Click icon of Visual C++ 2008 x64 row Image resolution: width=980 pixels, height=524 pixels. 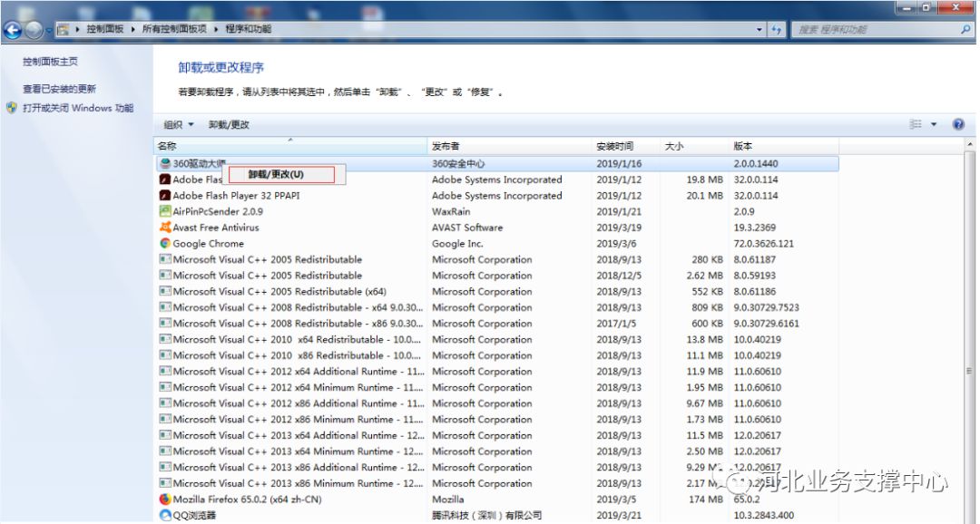click(165, 307)
